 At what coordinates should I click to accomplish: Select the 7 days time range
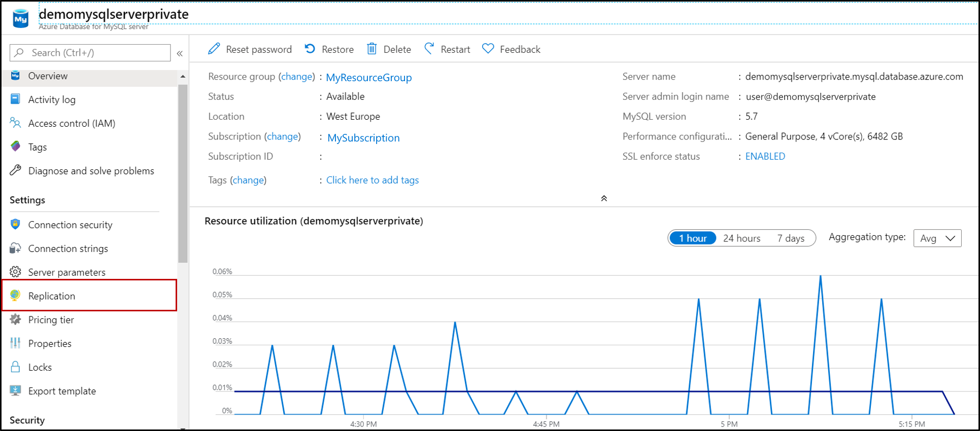(x=791, y=238)
